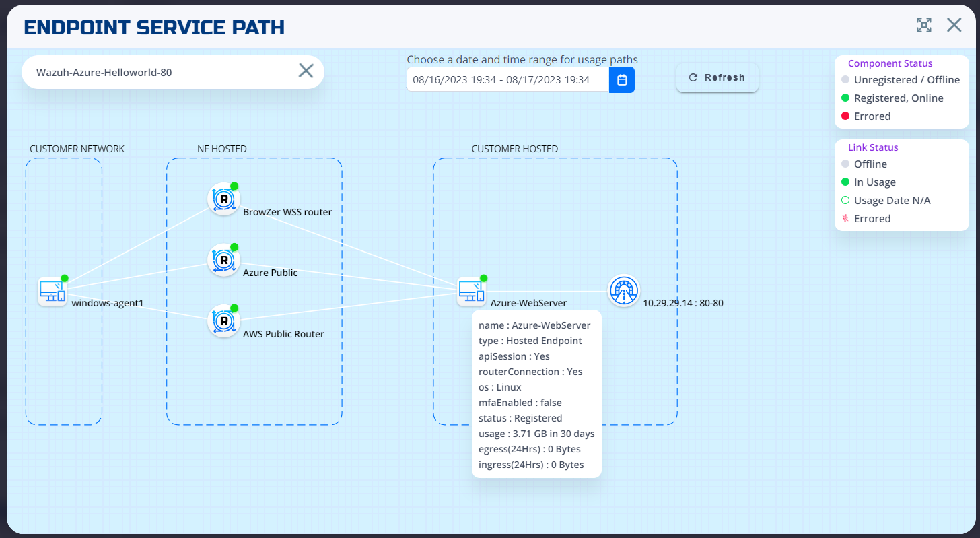Select the Azure-WebServer endpoint icon
Screen dimensions: 980x538
[472, 290]
